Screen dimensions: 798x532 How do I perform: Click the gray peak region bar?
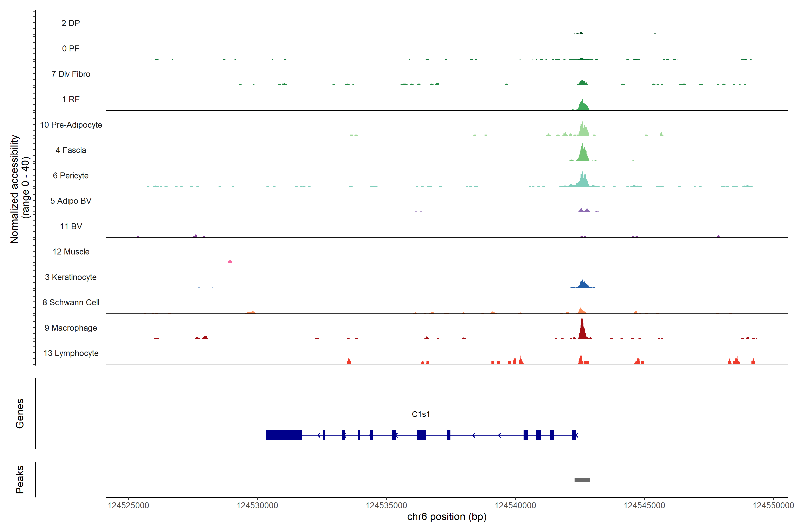pos(582,480)
